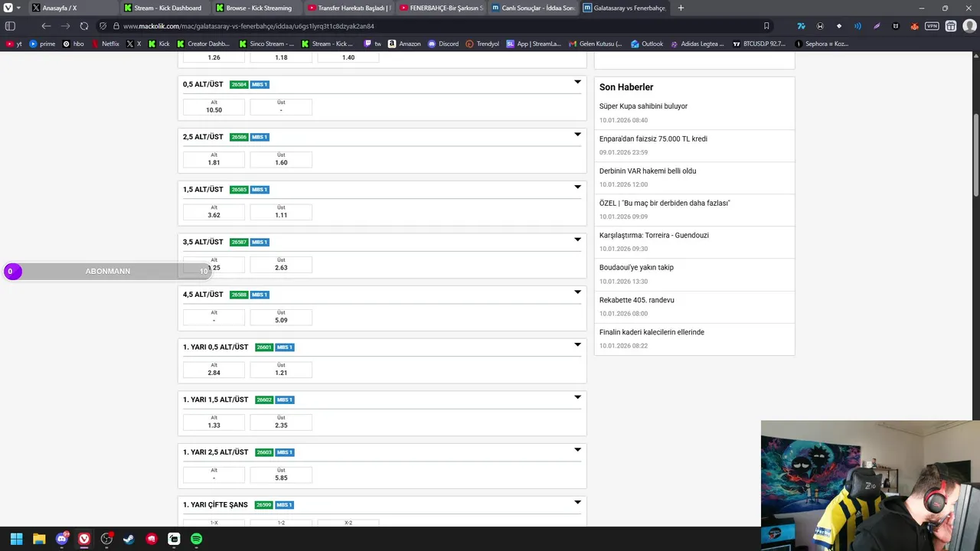Open news 'Rekabette 405. randevu'

pos(637,300)
